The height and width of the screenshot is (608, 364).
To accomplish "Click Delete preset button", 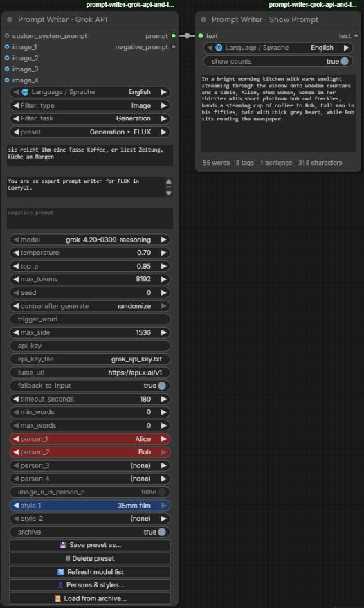I will [x=90, y=558].
